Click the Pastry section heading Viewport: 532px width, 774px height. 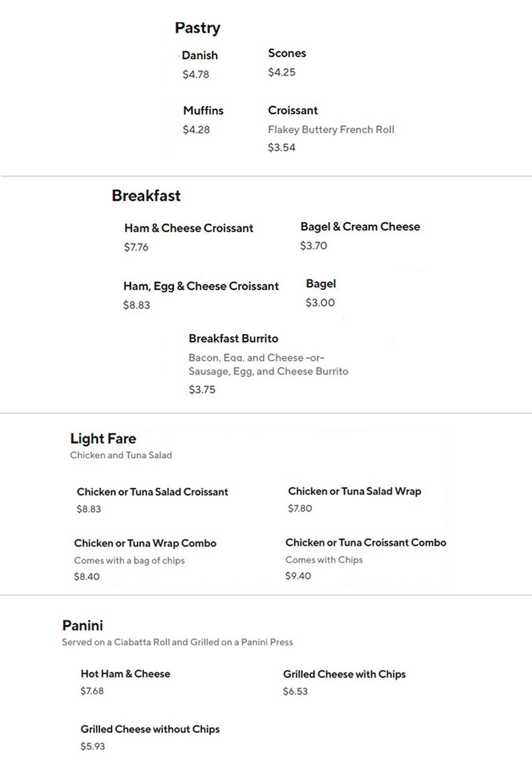[x=197, y=28]
